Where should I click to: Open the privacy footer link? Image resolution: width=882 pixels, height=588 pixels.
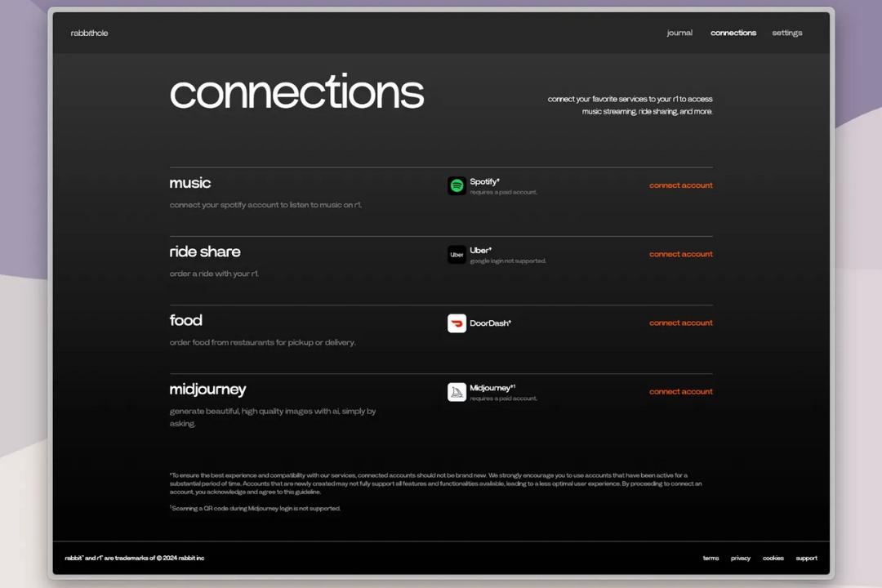pyautogui.click(x=740, y=558)
